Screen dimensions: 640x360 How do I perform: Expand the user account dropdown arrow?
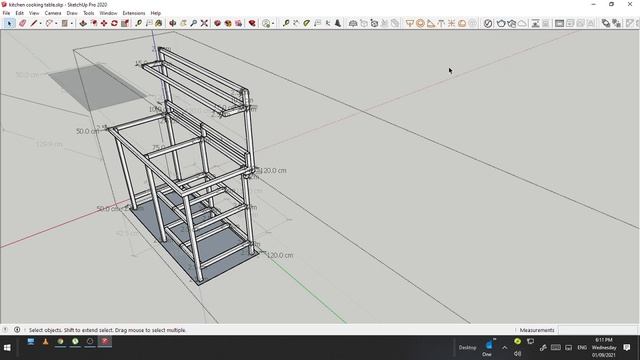pyautogui.click(x=273, y=23)
